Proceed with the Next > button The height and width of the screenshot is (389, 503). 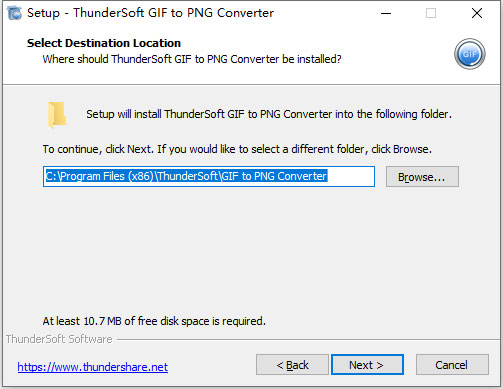pyautogui.click(x=367, y=365)
